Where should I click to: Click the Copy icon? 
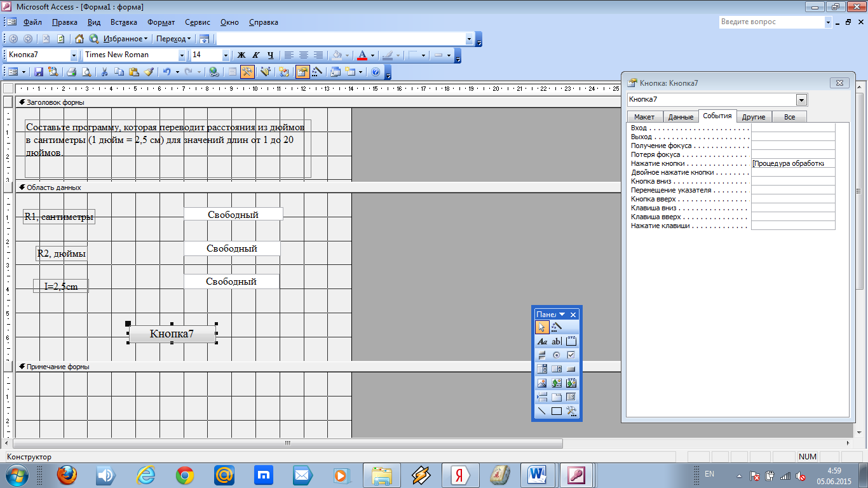pyautogui.click(x=119, y=72)
